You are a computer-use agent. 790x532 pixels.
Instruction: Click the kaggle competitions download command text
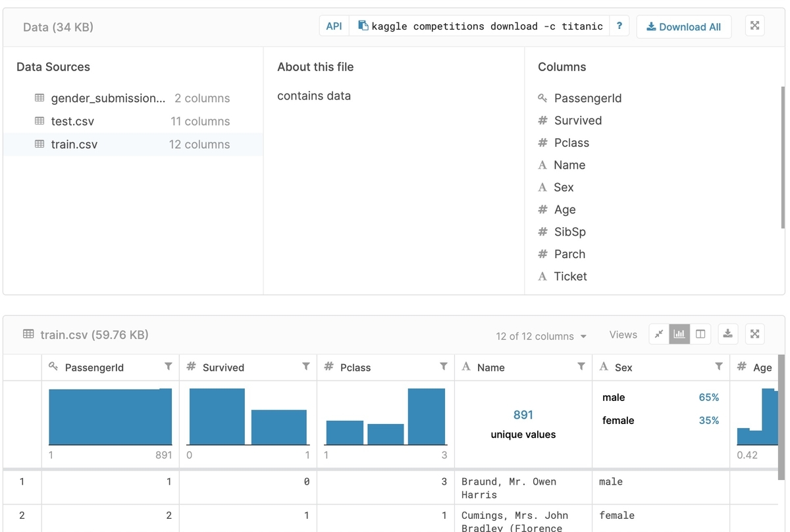487,26
